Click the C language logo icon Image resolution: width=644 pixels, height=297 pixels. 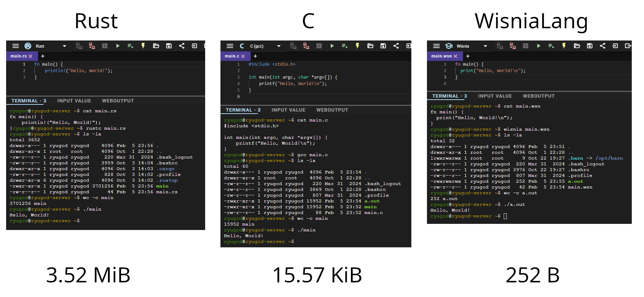(242, 46)
